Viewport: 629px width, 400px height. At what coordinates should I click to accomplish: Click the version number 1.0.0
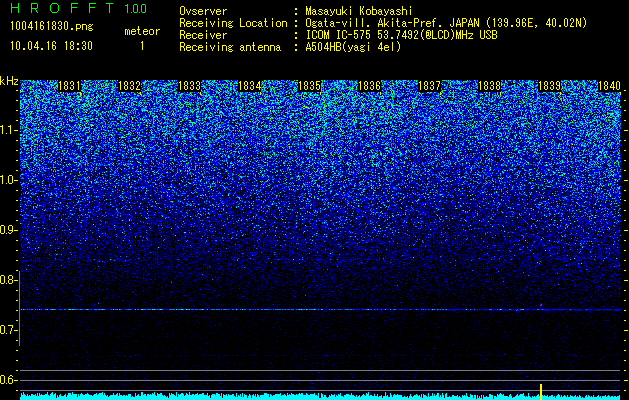click(136, 9)
